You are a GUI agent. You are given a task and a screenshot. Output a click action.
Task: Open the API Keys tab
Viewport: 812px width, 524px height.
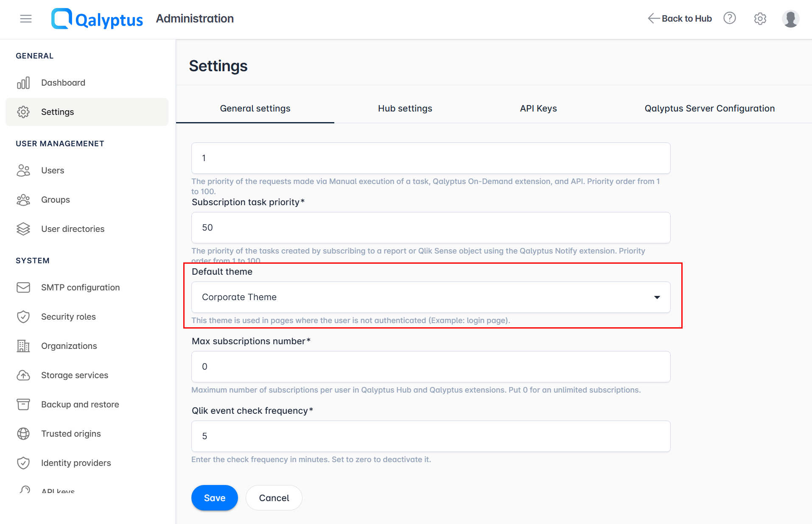coord(538,108)
